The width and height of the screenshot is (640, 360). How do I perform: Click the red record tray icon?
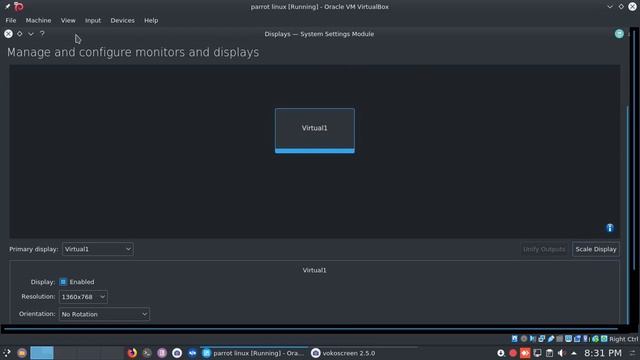513,353
